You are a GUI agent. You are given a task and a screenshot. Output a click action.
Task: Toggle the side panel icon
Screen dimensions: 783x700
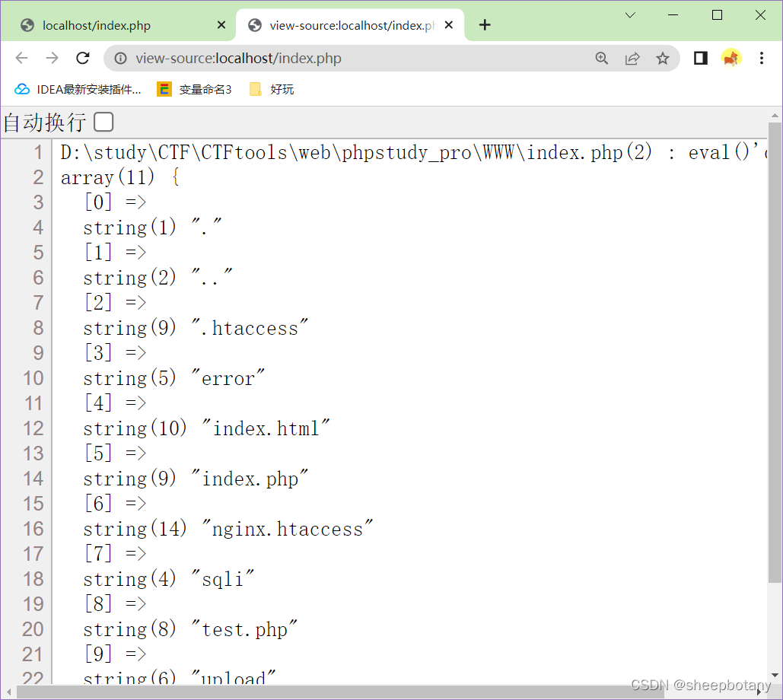coord(701,59)
